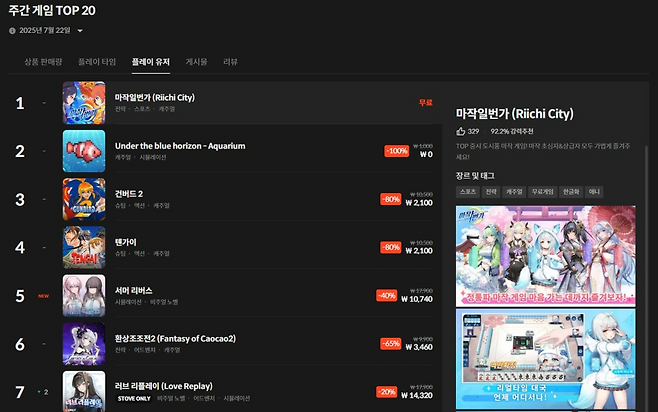Click the 환상조조전2 (Fantasy of Caocao2) title
Image resolution: width=658 pixels, height=412 pixels.
pos(175,339)
